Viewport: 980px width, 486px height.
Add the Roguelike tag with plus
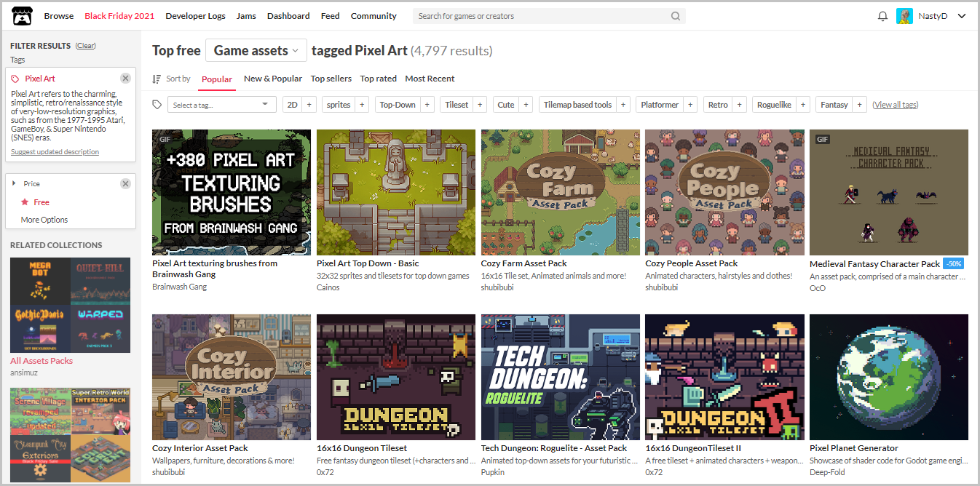[x=803, y=105]
